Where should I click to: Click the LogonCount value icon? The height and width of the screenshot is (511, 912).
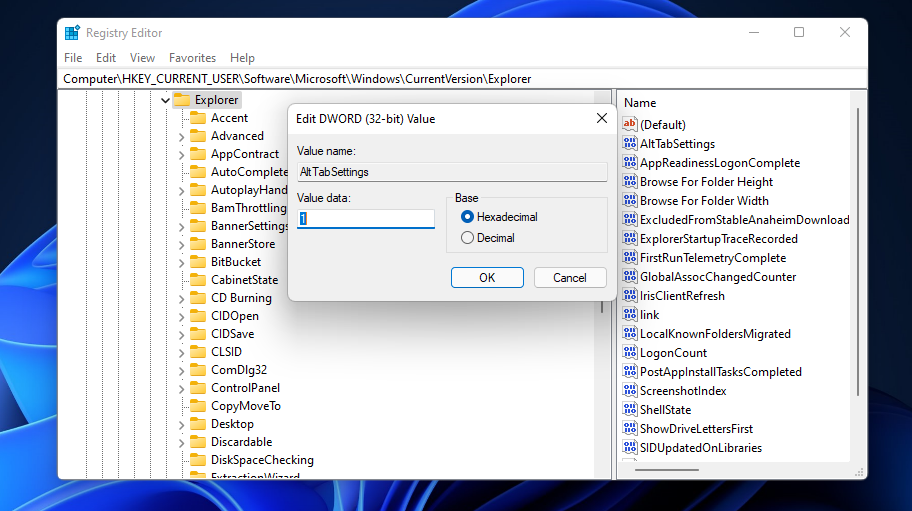(629, 352)
